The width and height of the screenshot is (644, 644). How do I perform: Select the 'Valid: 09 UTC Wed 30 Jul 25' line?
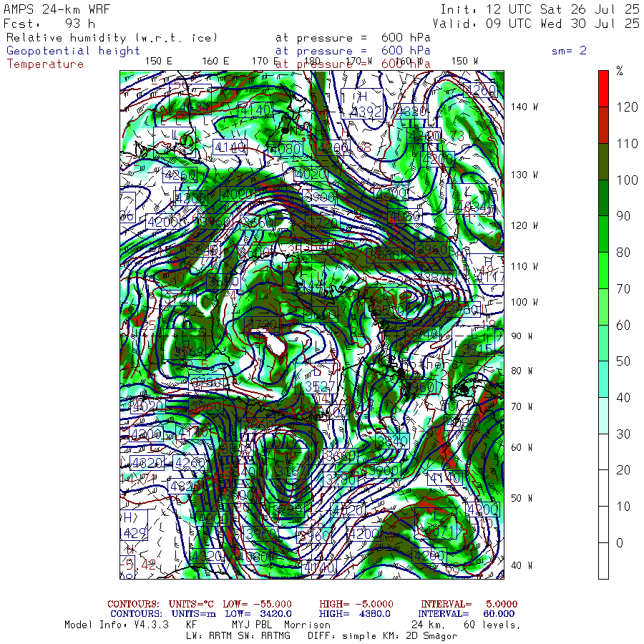[535, 24]
